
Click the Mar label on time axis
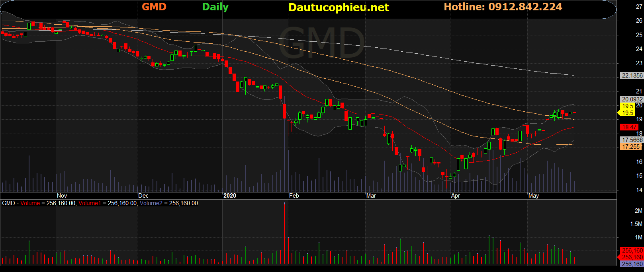coord(371,196)
